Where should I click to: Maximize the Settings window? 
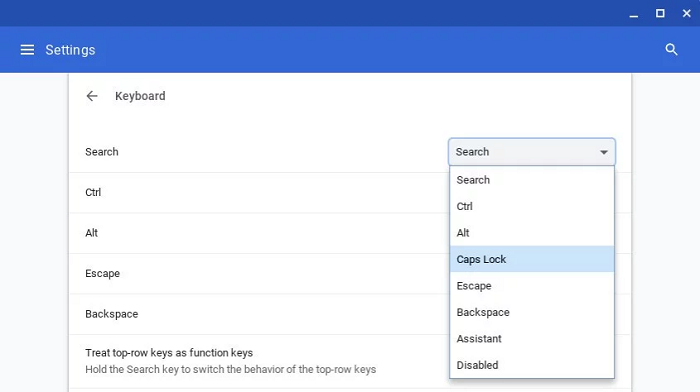tap(660, 13)
